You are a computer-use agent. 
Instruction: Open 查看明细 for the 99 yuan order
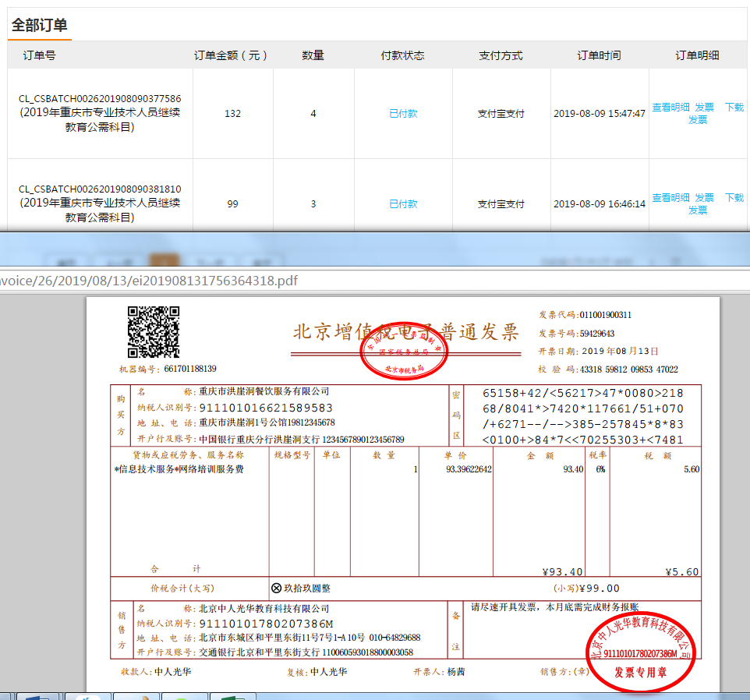coord(670,197)
